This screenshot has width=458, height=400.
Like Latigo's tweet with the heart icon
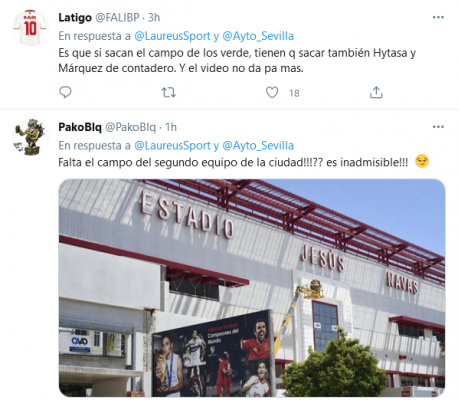click(x=272, y=92)
